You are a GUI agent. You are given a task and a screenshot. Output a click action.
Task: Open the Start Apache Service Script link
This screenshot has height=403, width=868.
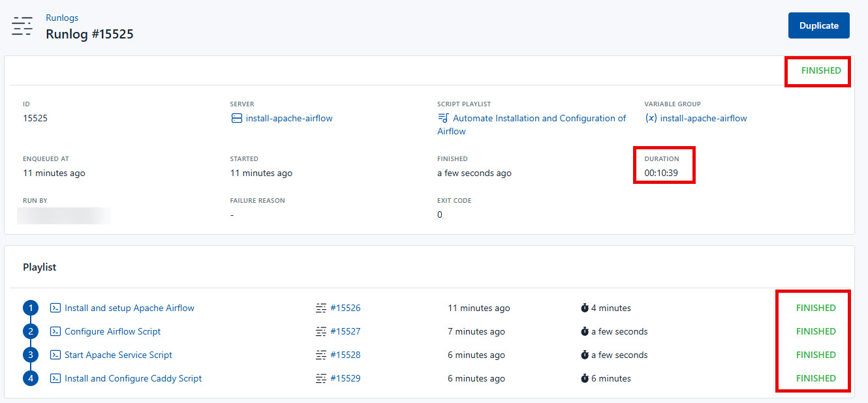pyautogui.click(x=118, y=355)
